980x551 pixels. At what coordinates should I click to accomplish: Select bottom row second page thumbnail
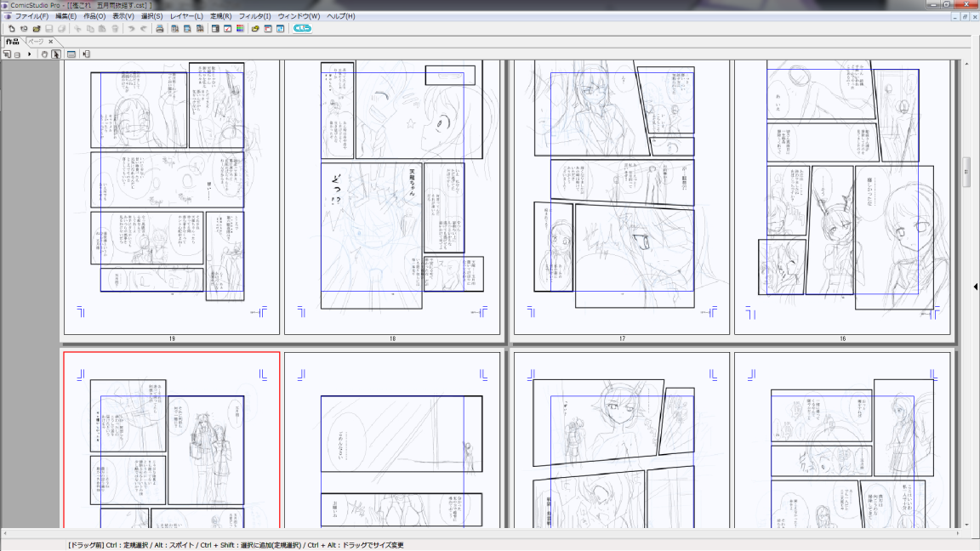[392, 440]
